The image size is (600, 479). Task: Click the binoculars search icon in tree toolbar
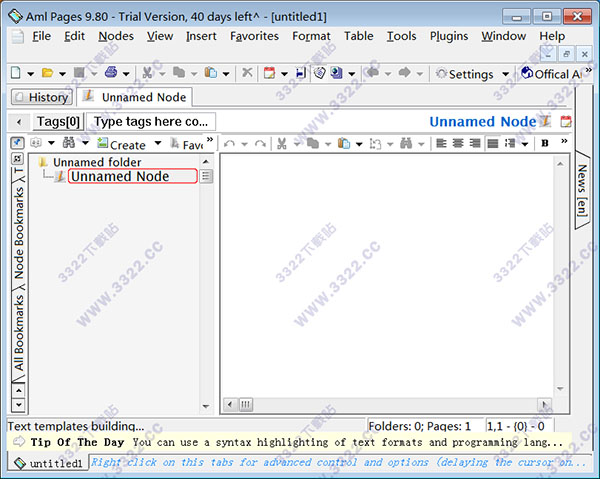[x=69, y=144]
